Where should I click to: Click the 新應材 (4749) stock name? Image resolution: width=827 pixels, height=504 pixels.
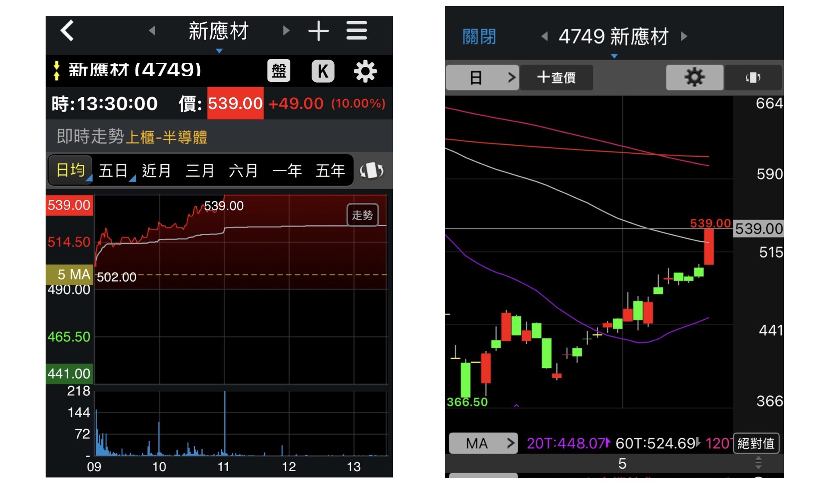pyautogui.click(x=135, y=70)
